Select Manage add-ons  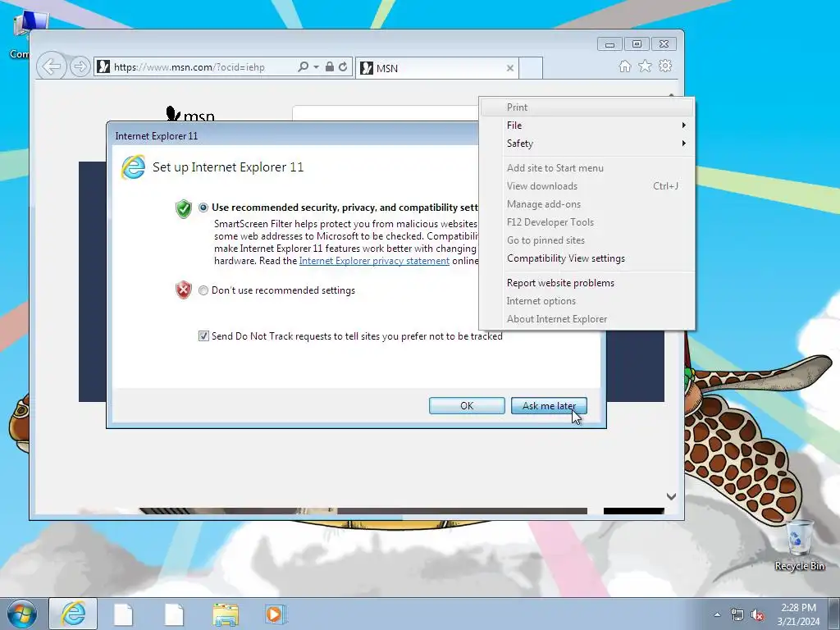[x=587, y=204]
